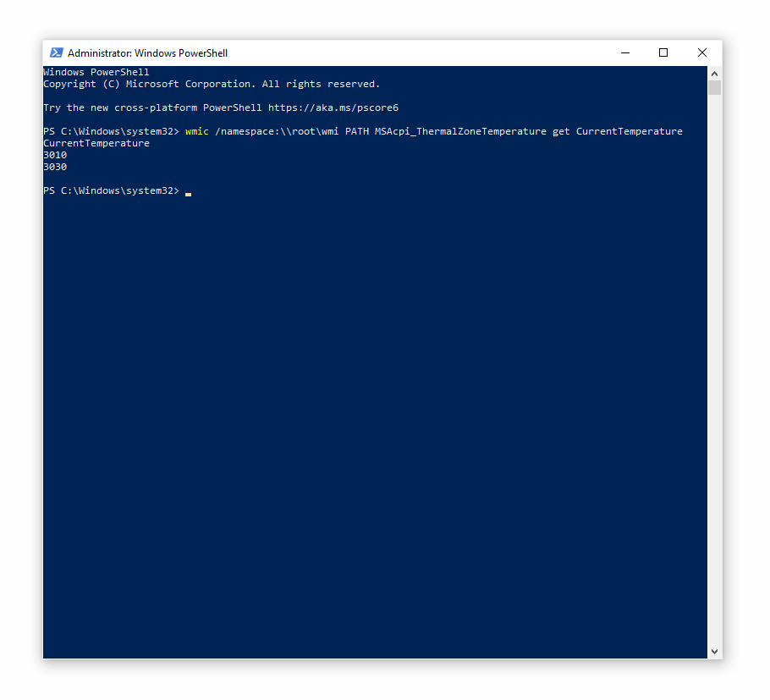Click the 'PATH' keyword in the command

click(x=356, y=131)
